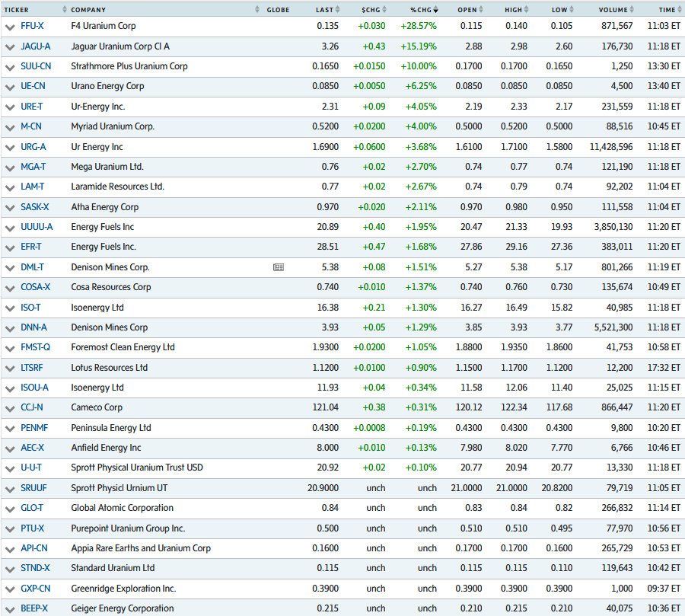Open the SASK-X ticker link
The width and height of the screenshot is (685, 616).
coord(35,207)
